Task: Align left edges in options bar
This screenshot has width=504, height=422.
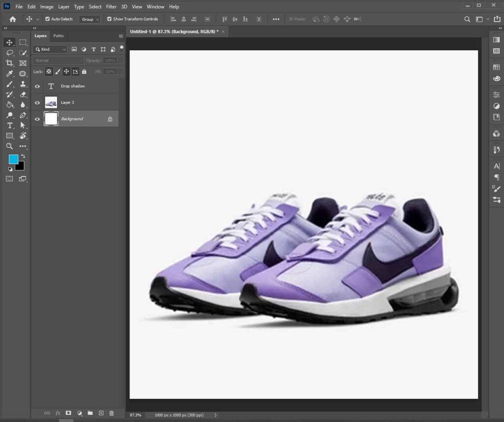Action: [173, 19]
